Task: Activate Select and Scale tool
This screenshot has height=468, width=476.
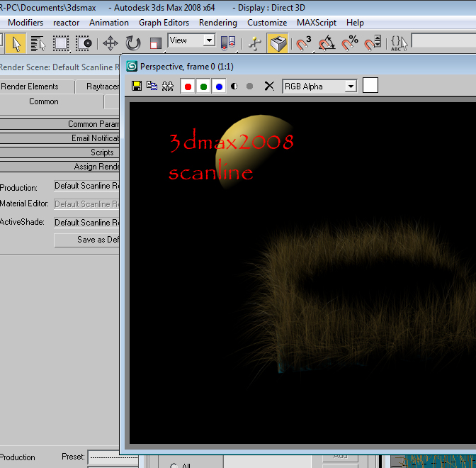Action: pyautogui.click(x=155, y=43)
